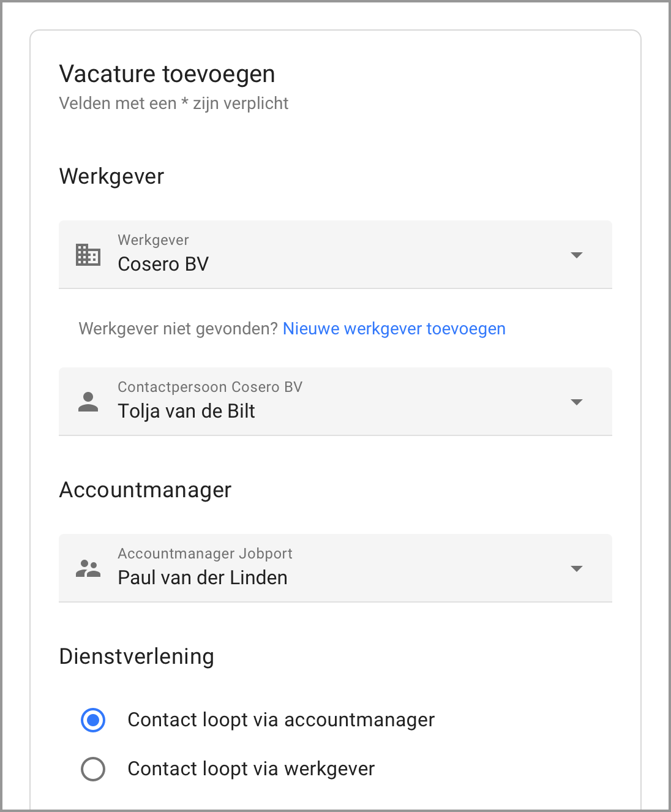Click the building icon in Werkgever field
671x812 pixels.
coord(88,255)
